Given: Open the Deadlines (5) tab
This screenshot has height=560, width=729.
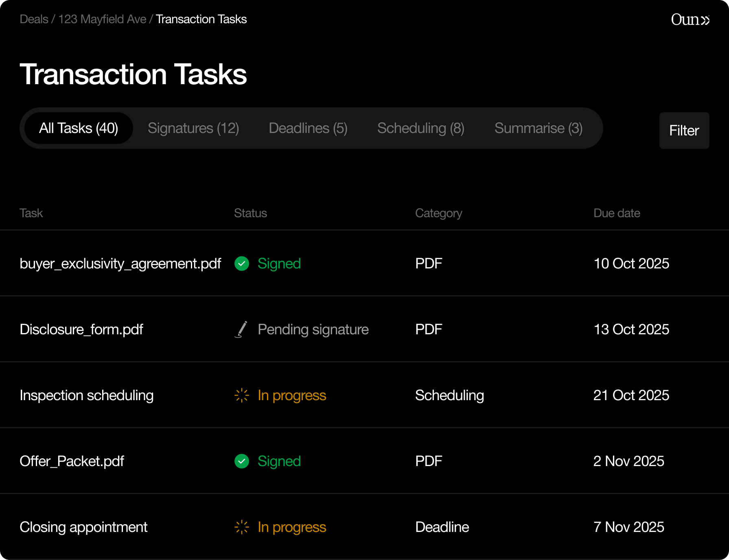Looking at the screenshot, I should tap(308, 128).
